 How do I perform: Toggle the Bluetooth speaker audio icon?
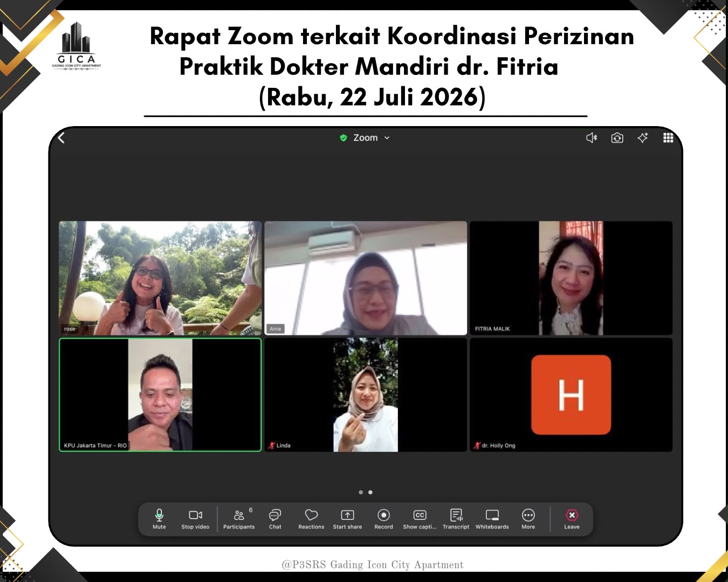592,138
